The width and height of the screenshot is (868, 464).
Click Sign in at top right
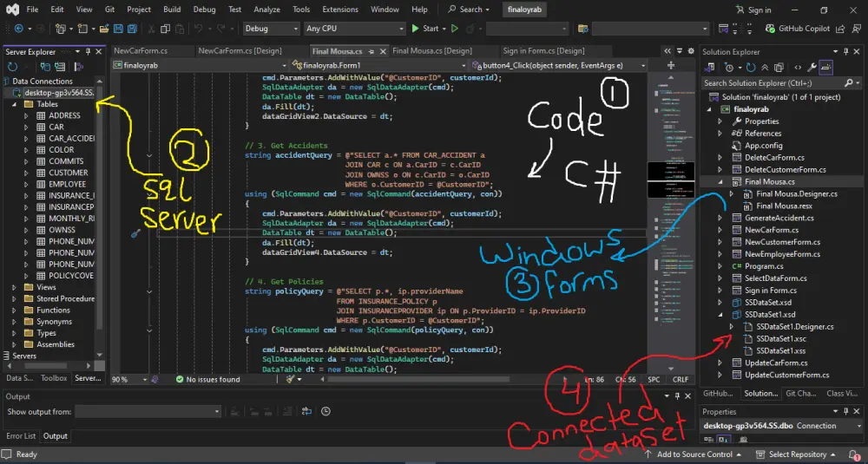(x=753, y=10)
